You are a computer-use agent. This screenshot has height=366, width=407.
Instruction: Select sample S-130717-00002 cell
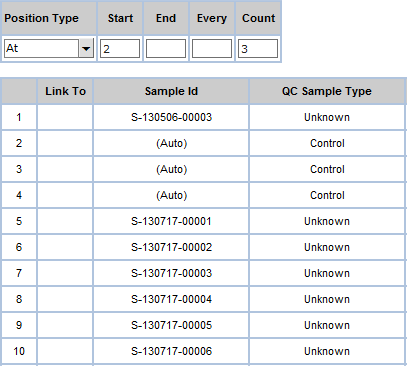tap(171, 247)
